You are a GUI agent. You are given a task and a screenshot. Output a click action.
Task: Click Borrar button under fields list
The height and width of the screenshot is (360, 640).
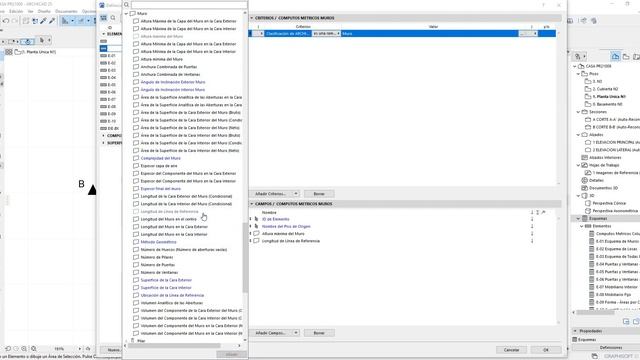coord(319,333)
